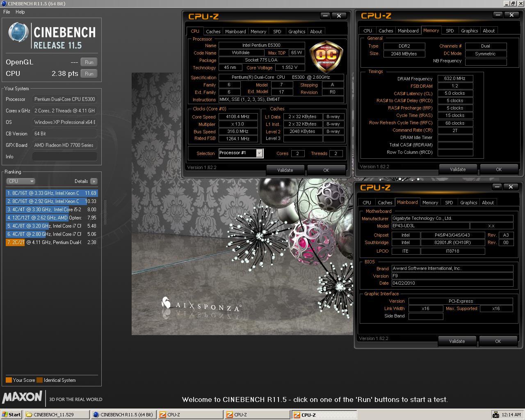Open CINEBENCH_11.529 folder taskbar item

tap(57, 415)
